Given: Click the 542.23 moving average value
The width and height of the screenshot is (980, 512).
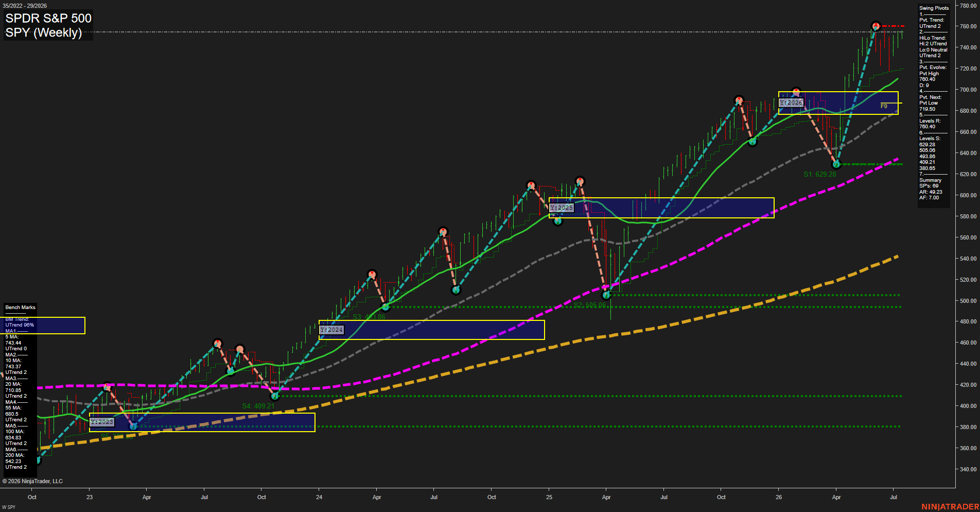Looking at the screenshot, I should (13, 462).
